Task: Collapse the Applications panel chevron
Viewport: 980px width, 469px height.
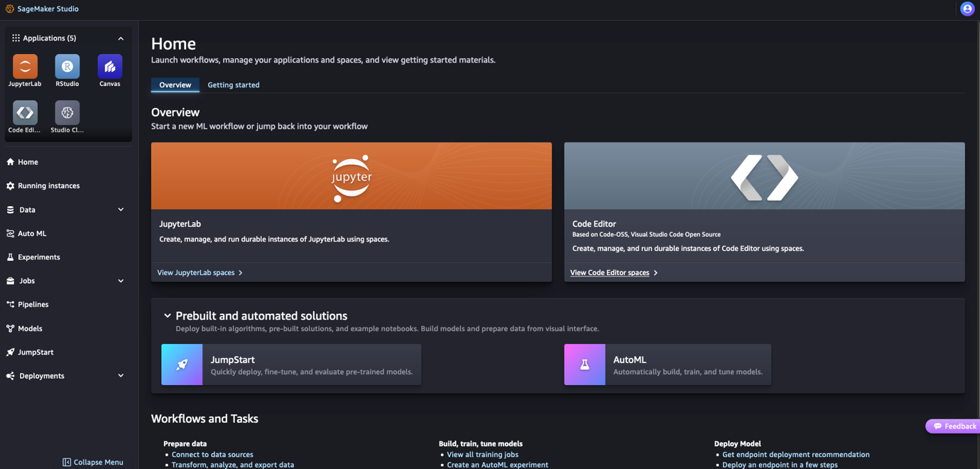Action: point(121,38)
